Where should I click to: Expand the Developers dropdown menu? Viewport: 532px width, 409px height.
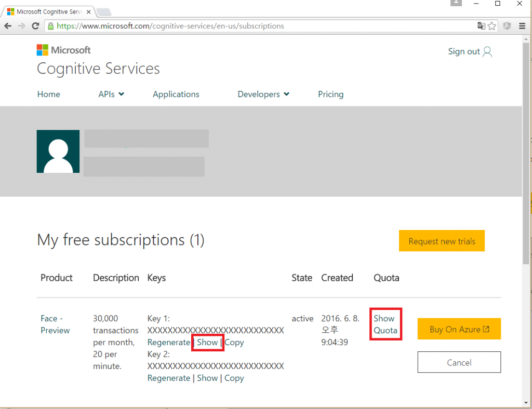(263, 94)
